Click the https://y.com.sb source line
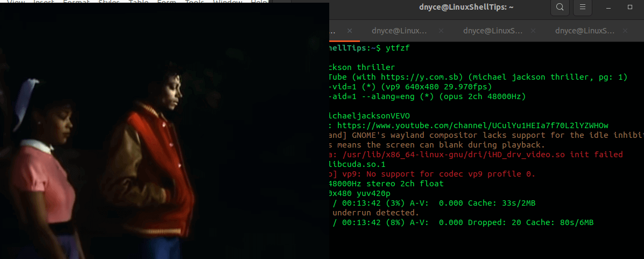 478,77
